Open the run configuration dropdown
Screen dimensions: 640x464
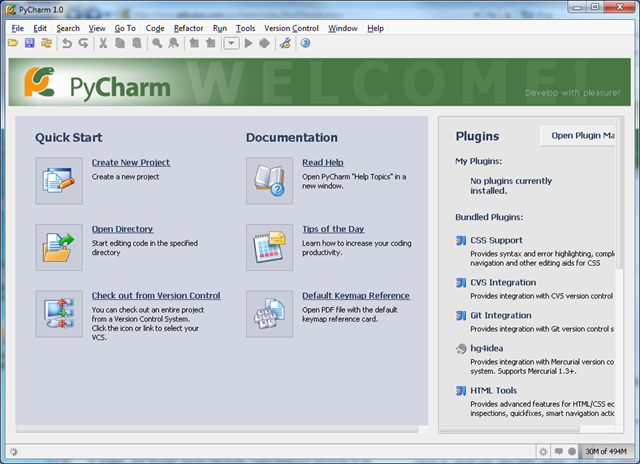231,43
